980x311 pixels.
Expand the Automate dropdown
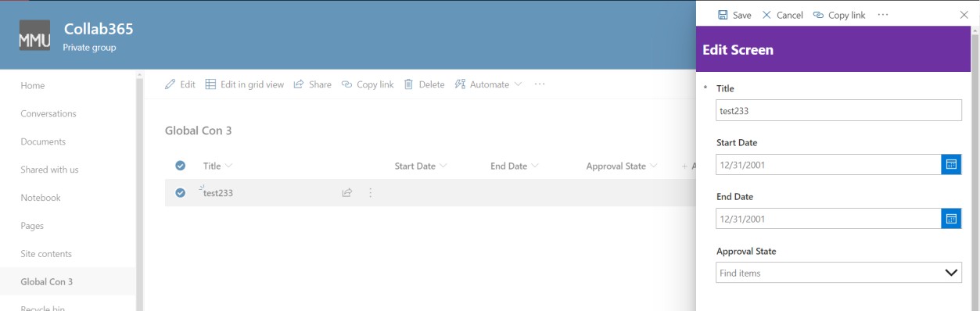coord(489,84)
